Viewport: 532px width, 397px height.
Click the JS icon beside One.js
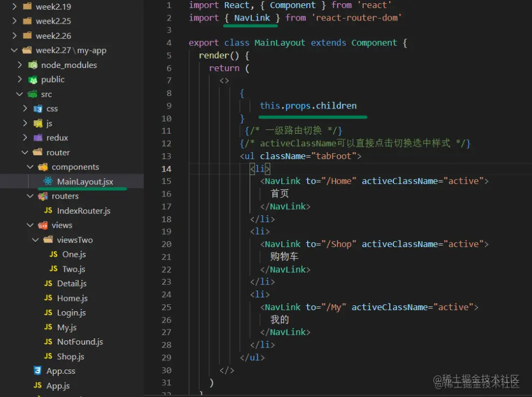click(x=53, y=254)
